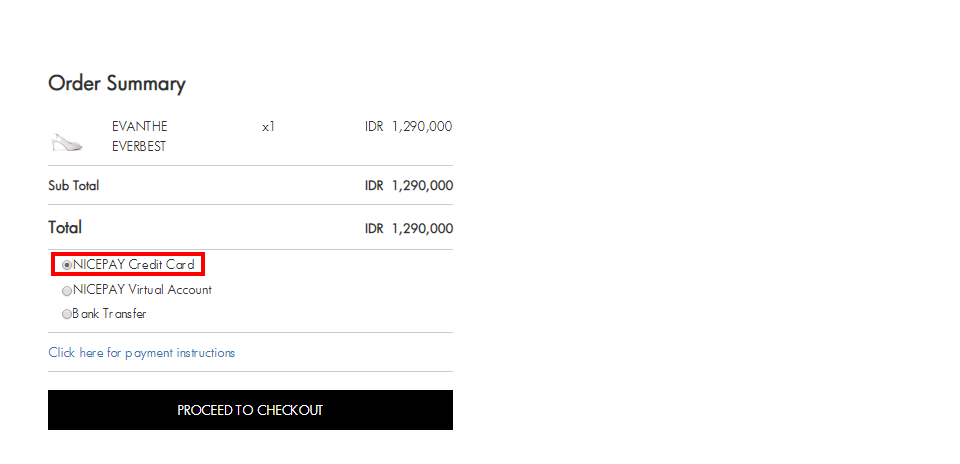Click the x1 quantity indicator
Image resolution: width=960 pixels, height=464 pixels.
pyautogui.click(x=268, y=127)
